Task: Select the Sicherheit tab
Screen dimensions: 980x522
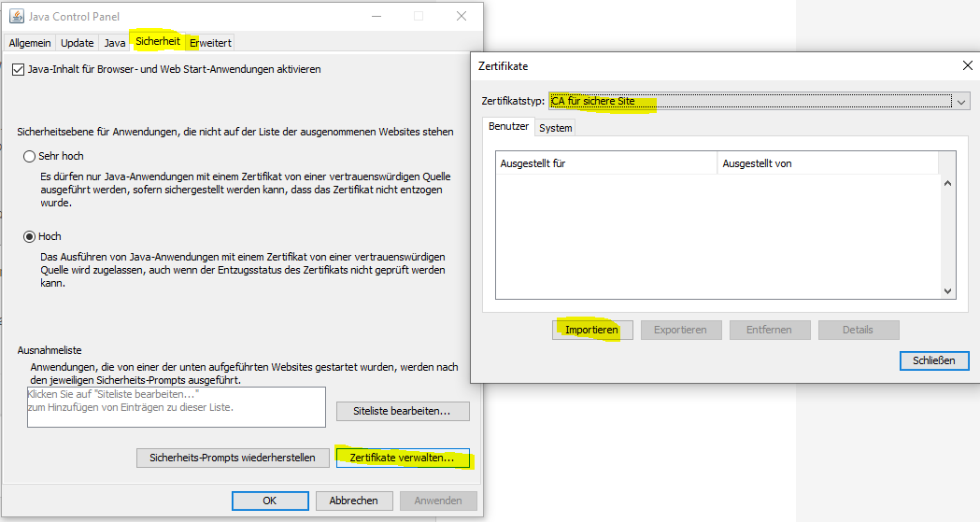Action: coord(158,41)
